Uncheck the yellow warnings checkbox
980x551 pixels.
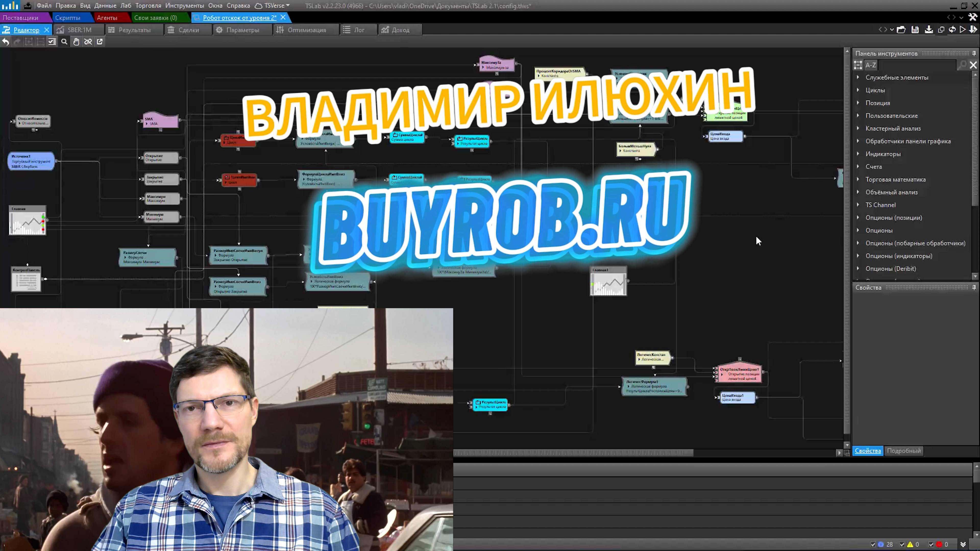pyautogui.click(x=902, y=545)
